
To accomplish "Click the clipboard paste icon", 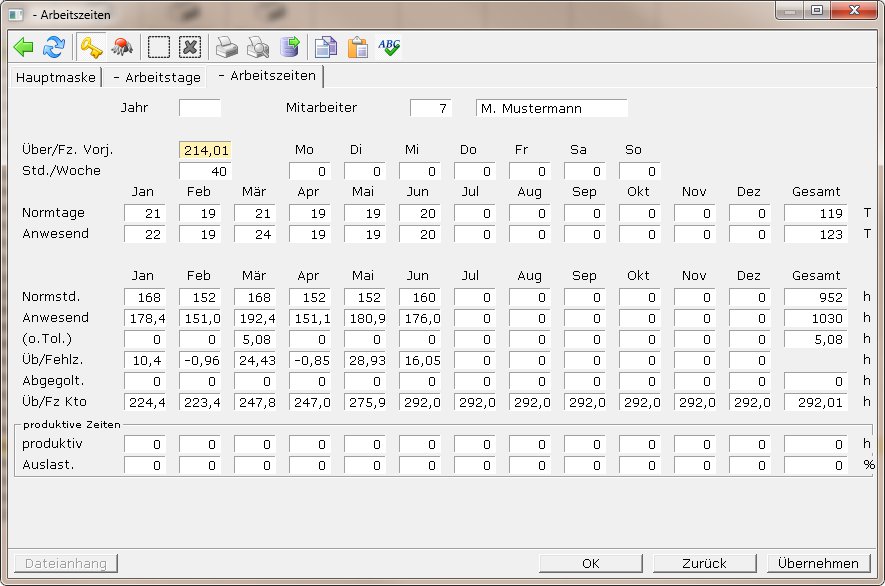I will point(357,47).
